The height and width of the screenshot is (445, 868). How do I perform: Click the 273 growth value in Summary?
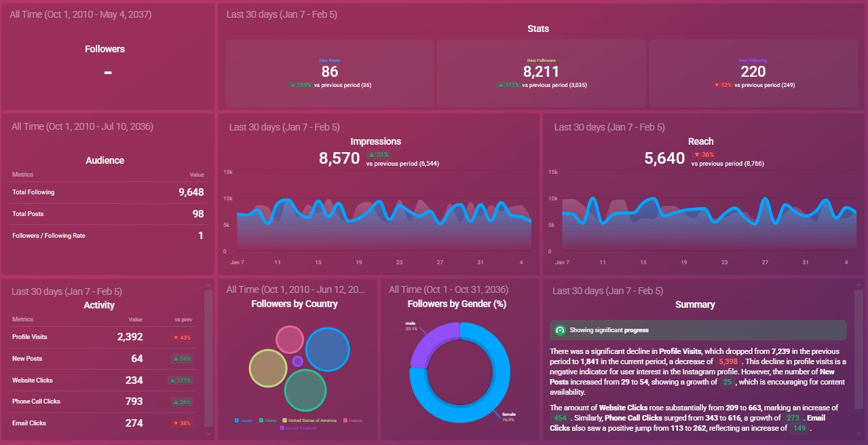792,418
